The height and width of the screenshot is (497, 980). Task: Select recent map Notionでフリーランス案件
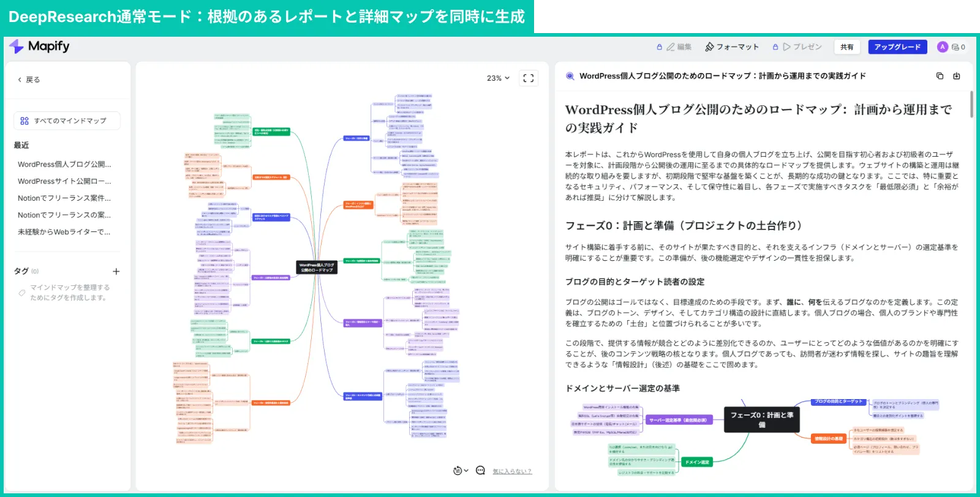[x=64, y=198]
